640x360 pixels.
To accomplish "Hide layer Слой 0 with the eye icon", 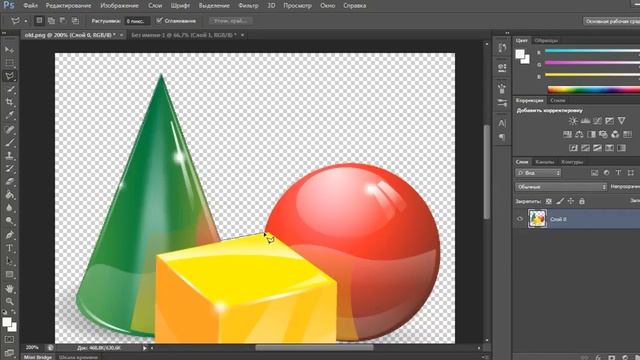I will click(520, 219).
